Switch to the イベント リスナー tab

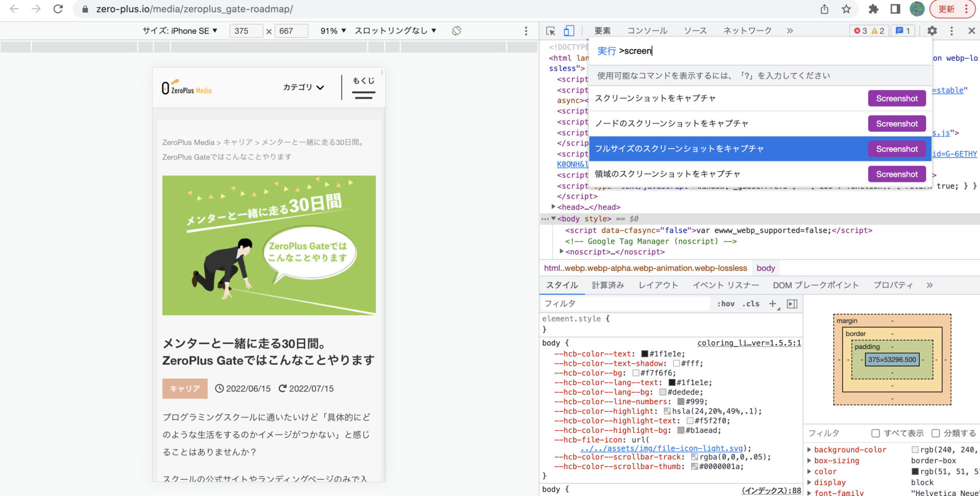(726, 285)
